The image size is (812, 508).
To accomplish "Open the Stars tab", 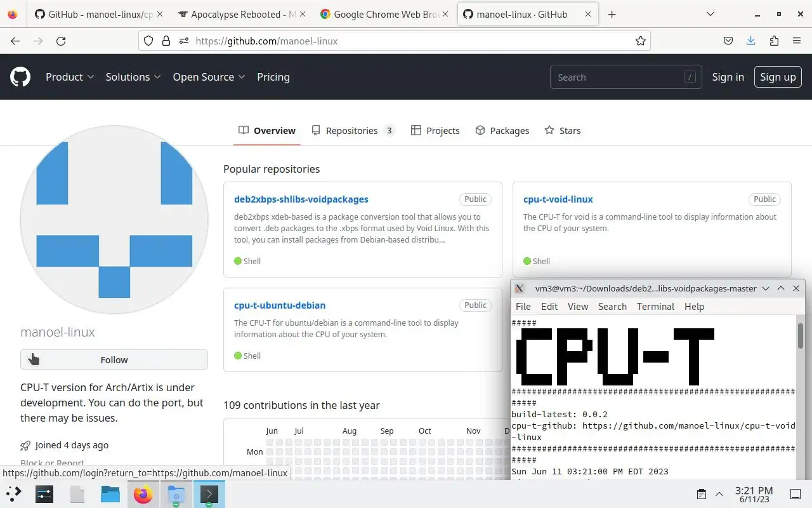I will pyautogui.click(x=563, y=130).
